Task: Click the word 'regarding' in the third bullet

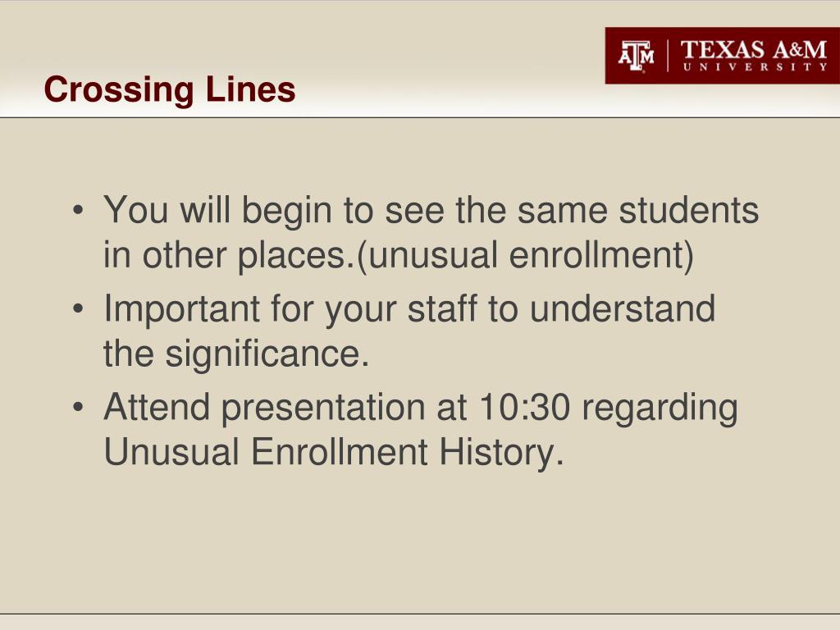Action: pyautogui.click(x=660, y=409)
